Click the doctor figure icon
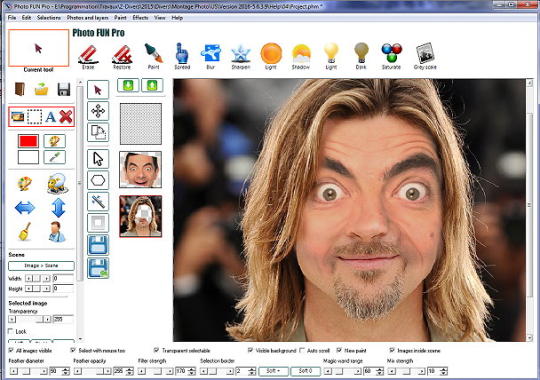Viewport: 540px width, 380px height. [x=56, y=231]
